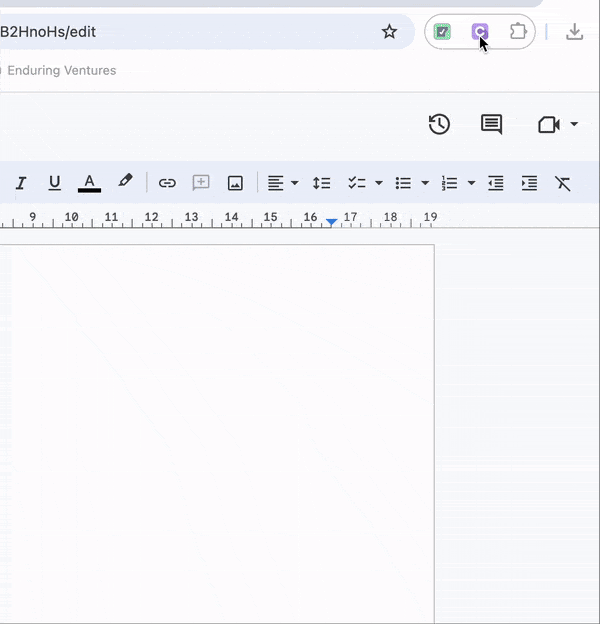Screen dimensions: 600x624
Task: Add a comment from the toolbar
Action: coord(201,183)
